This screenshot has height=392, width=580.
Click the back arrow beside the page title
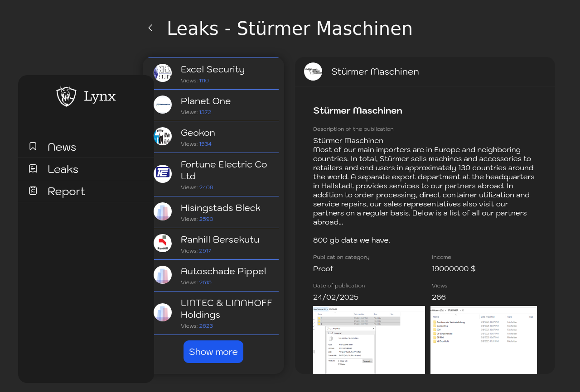pyautogui.click(x=150, y=28)
